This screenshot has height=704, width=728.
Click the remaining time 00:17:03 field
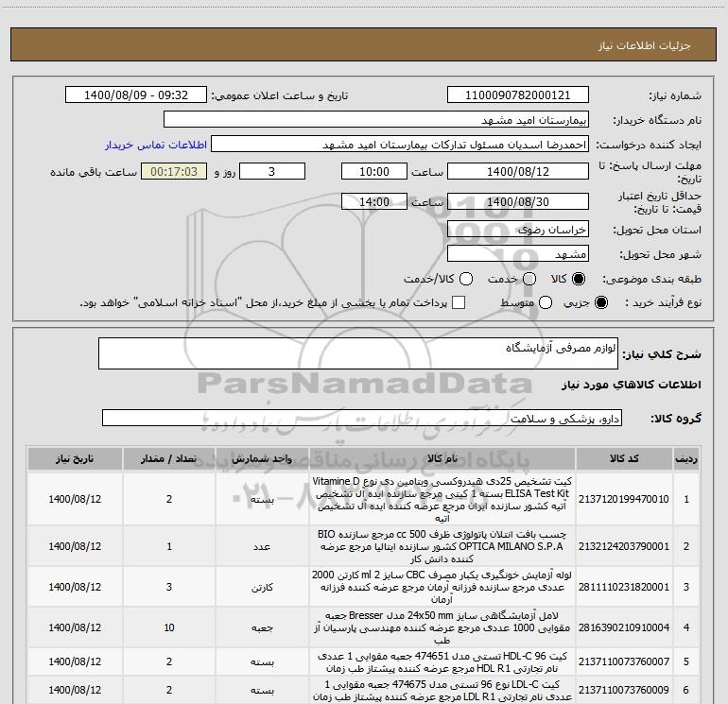point(174,171)
